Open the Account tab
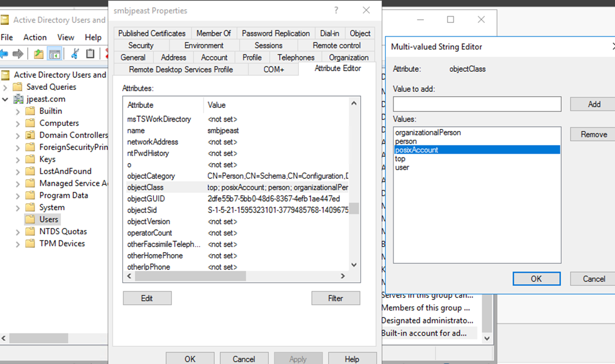This screenshot has width=615, height=364. [x=214, y=57]
